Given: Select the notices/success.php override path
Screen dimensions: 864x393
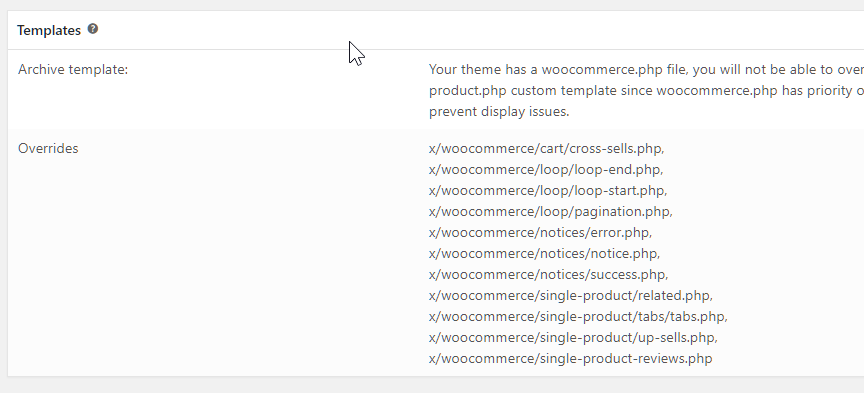Looking at the screenshot, I should click(548, 274).
